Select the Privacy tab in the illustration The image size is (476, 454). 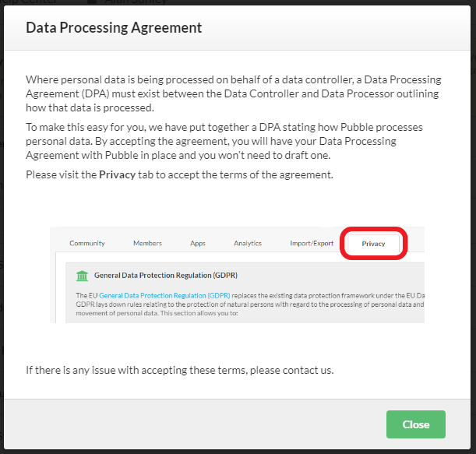tap(373, 244)
